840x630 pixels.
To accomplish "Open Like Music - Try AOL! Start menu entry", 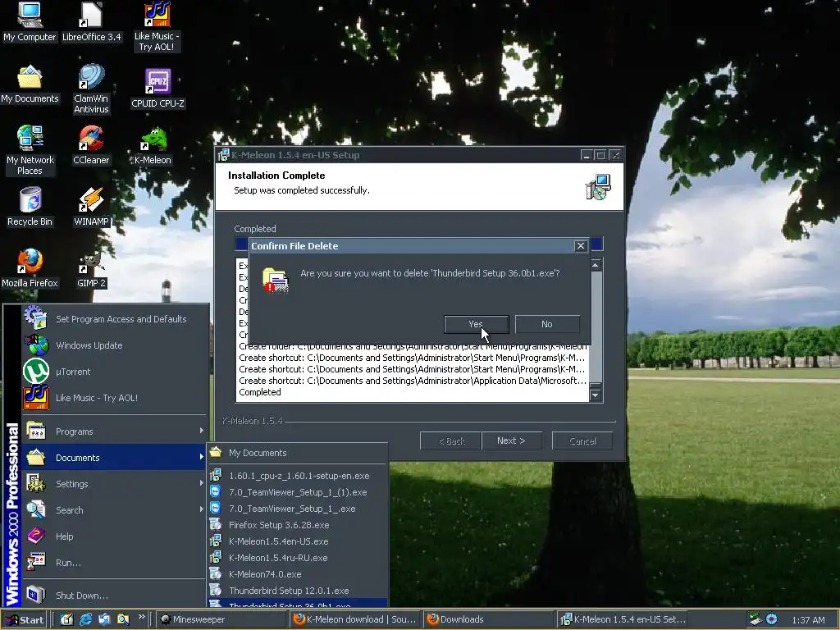I will pos(114,398).
